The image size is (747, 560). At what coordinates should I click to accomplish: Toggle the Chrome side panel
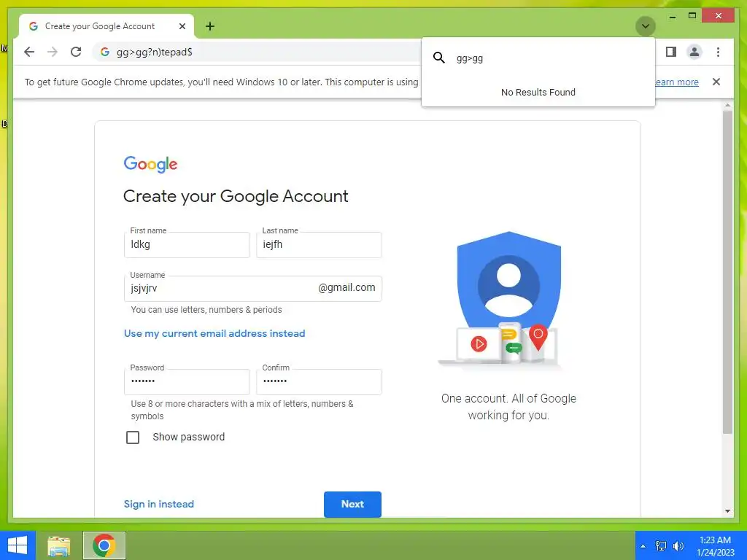coord(671,52)
